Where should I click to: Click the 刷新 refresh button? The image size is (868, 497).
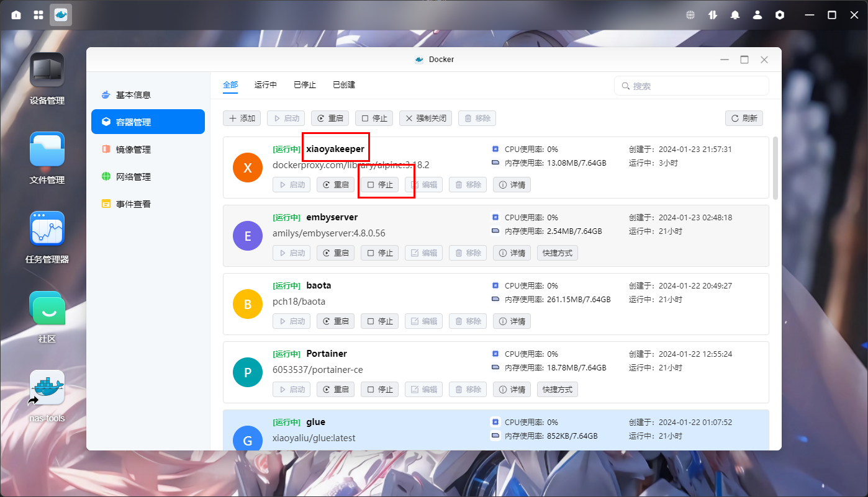[744, 119]
